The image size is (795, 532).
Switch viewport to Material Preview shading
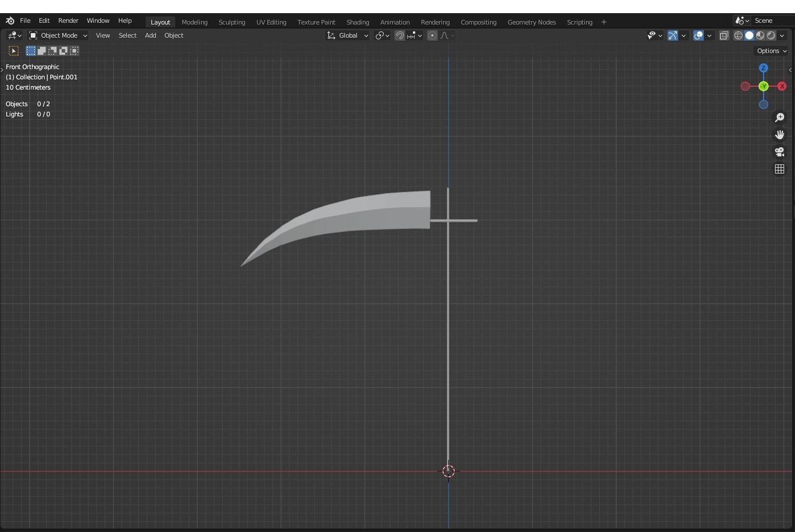[x=760, y=35]
